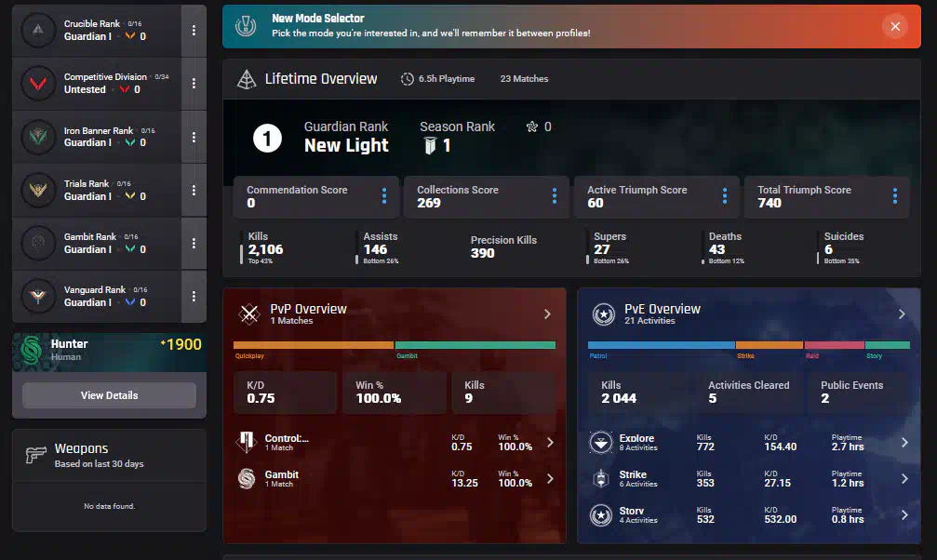
Task: Click the Trials Rank emblem icon
Action: [38, 190]
